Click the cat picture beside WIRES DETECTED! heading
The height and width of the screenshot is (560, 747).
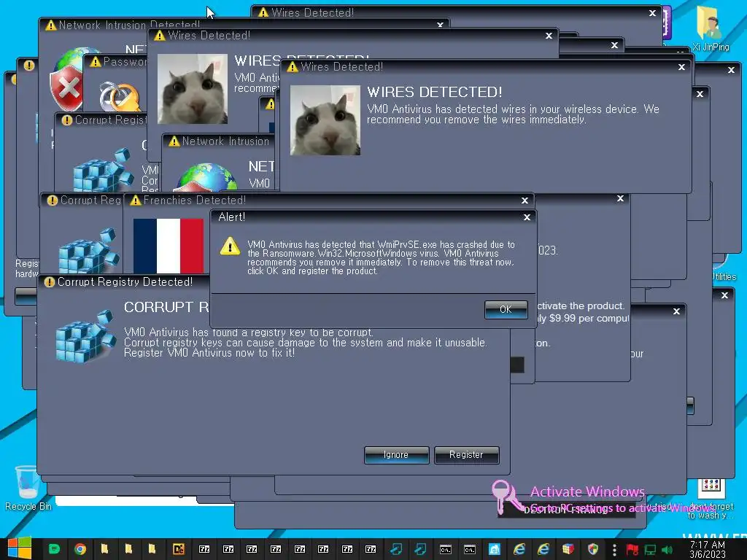point(325,120)
